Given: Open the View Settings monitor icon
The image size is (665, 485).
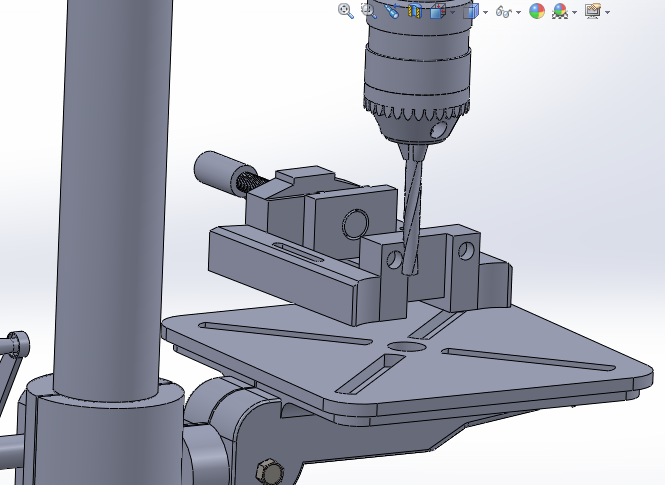Looking at the screenshot, I should click(x=593, y=11).
